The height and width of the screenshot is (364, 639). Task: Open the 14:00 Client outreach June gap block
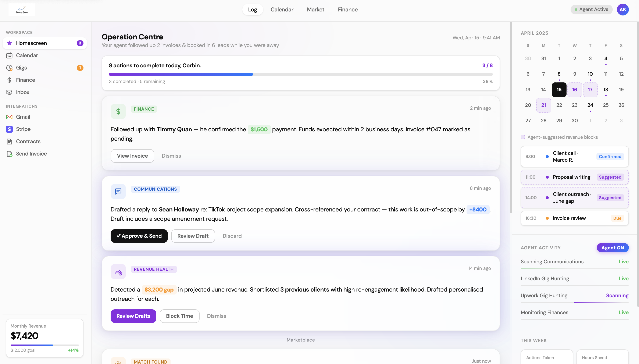[575, 197]
